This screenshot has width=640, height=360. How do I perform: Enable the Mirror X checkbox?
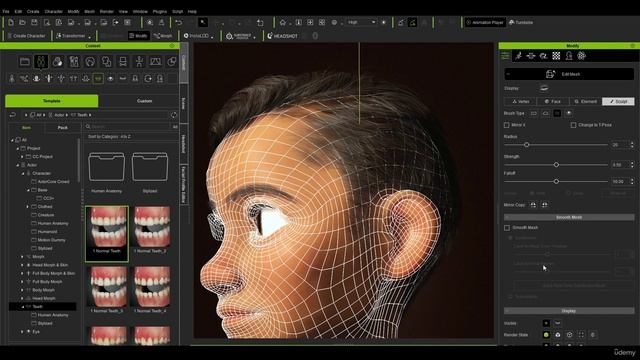(x=507, y=125)
